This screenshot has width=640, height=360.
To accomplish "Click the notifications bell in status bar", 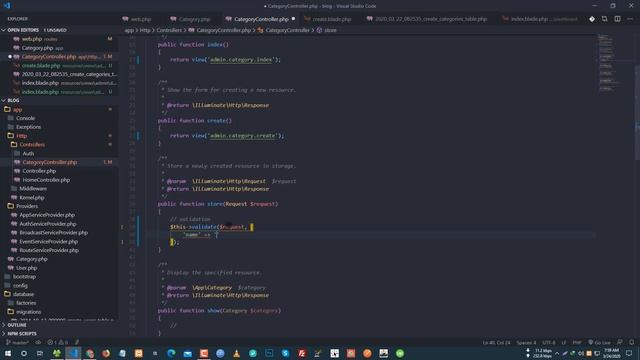I will 631,342.
